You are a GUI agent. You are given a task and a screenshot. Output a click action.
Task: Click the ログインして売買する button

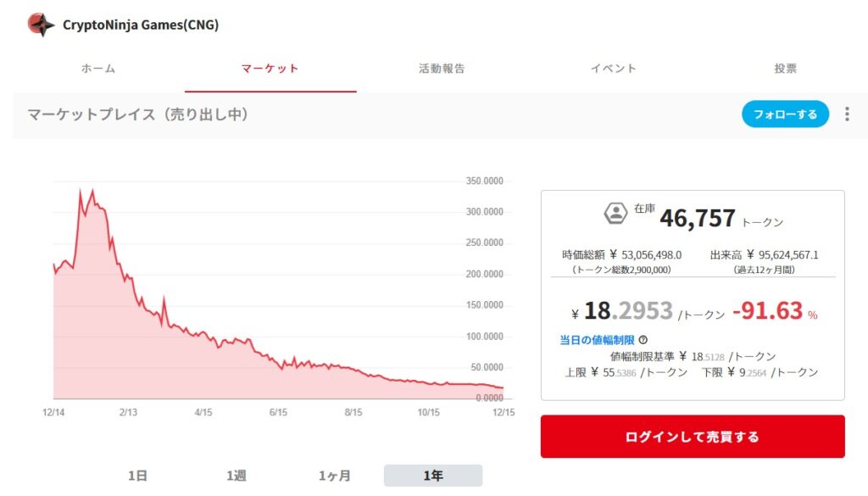point(693,437)
